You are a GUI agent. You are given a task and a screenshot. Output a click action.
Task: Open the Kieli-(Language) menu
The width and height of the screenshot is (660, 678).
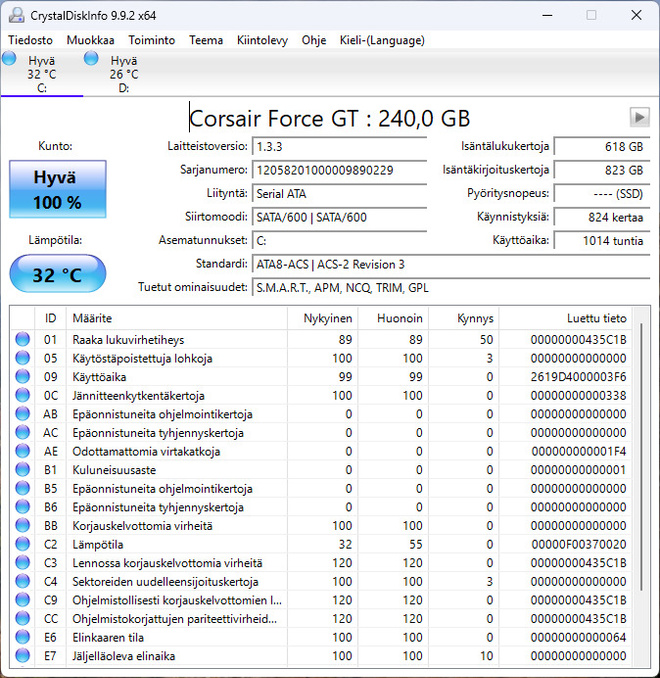(382, 40)
